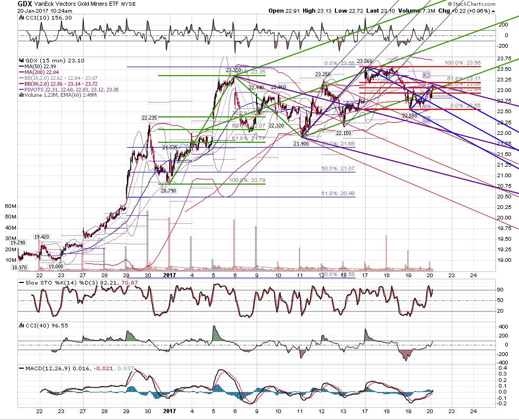This screenshot has width=519, height=420.
Task: Click the MA(50) blue legend swatch
Action: [x=22, y=67]
